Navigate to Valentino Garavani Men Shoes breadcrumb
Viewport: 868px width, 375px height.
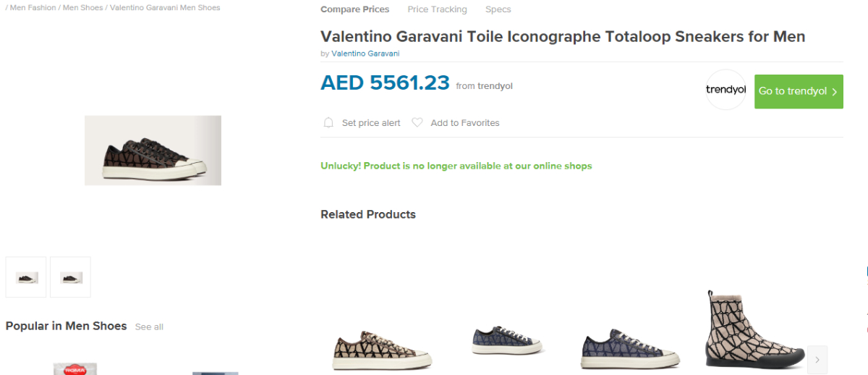[x=165, y=8]
